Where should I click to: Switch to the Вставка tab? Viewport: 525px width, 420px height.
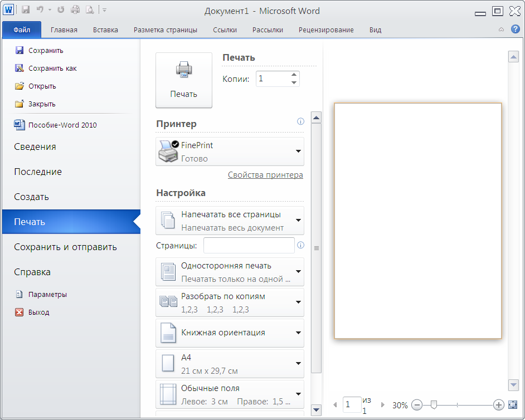(x=105, y=30)
